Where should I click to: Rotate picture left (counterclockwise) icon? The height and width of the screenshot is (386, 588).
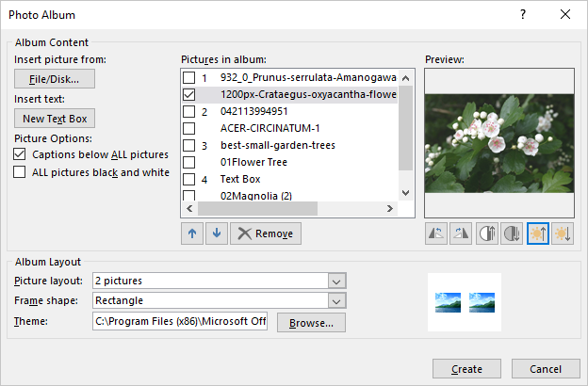437,234
